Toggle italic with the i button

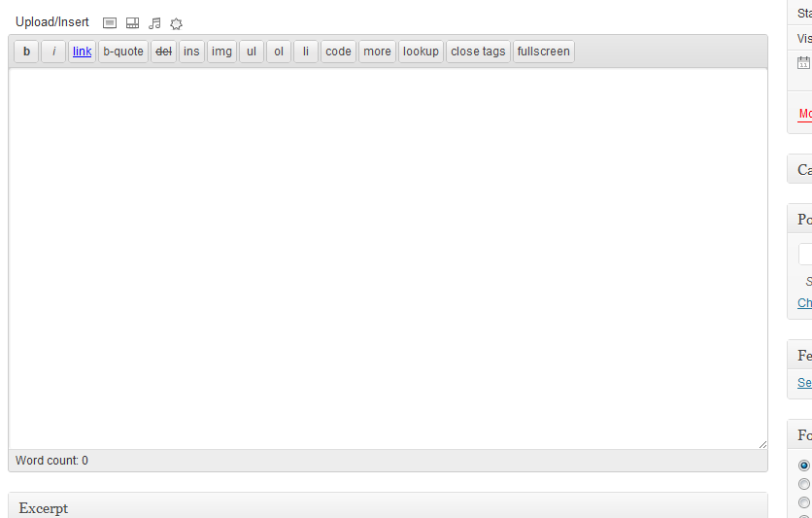coord(53,52)
